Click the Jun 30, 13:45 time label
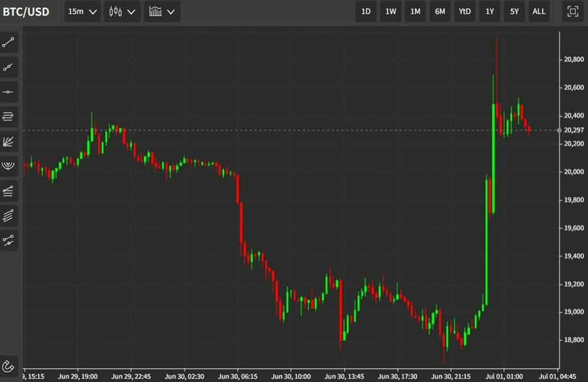Screen dimensions: 588x382 [344, 376]
